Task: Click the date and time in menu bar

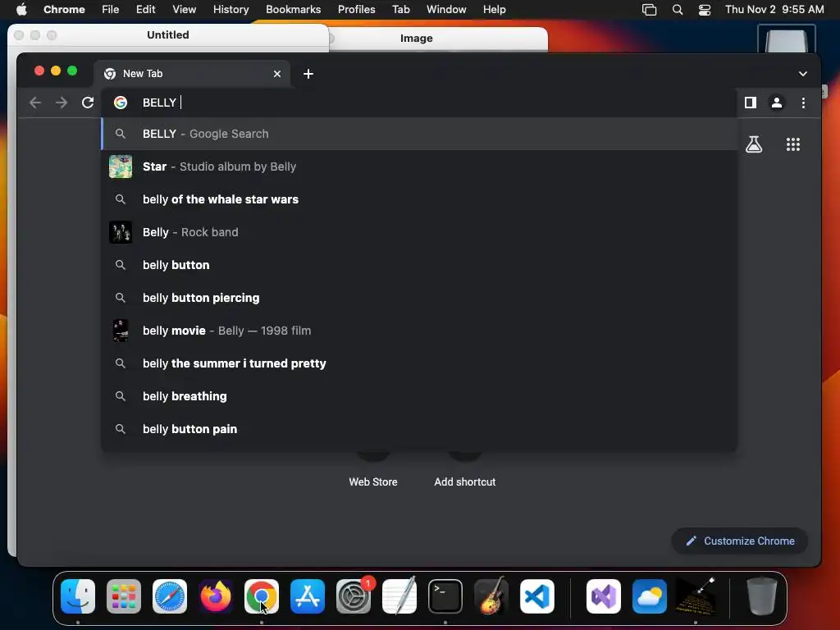Action: [x=774, y=9]
